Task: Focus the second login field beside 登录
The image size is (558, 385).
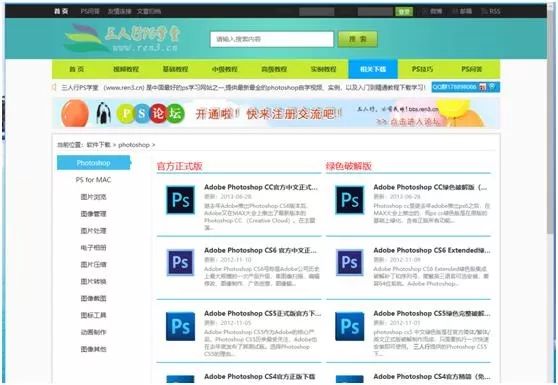Action: (375, 12)
